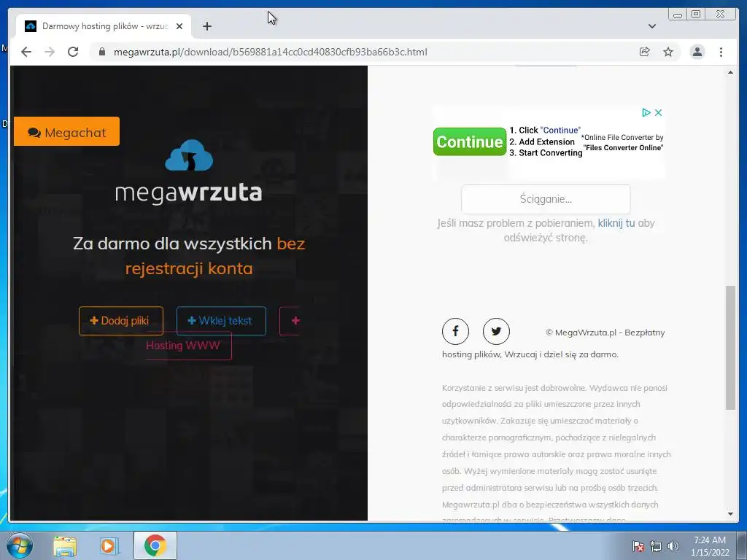Viewport: 747px width, 560px height.
Task: Click the network tray icon
Action: click(656, 546)
